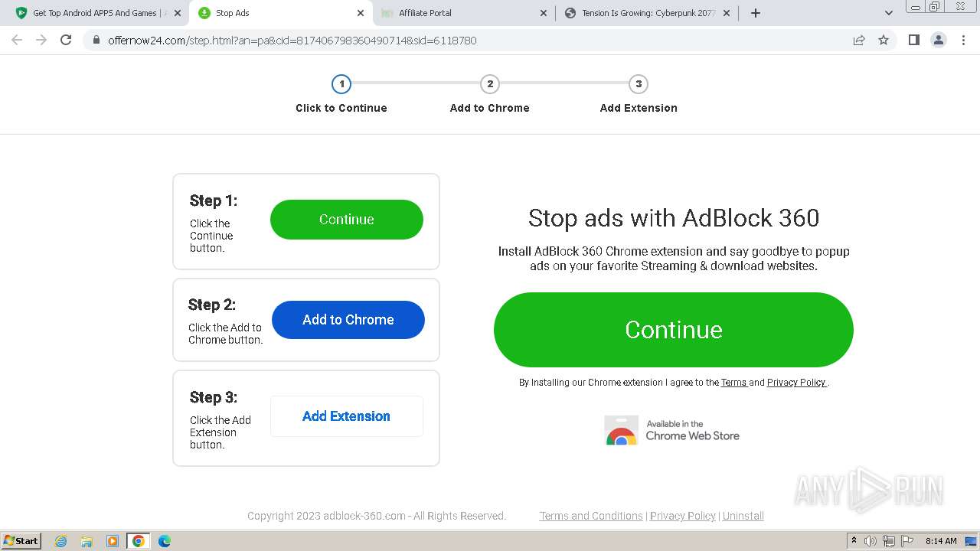
Task: Share this page via the share icon
Action: (859, 40)
